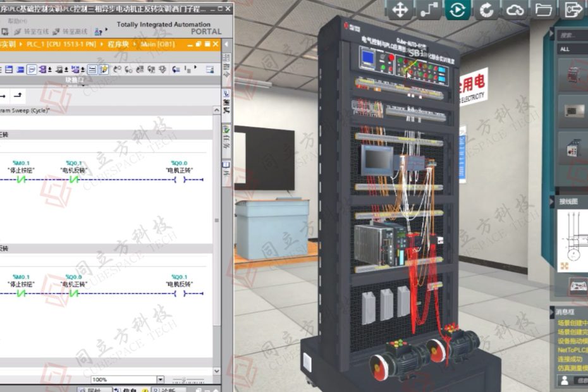Open the ALL category filter dropdown
The width and height of the screenshot is (588, 392).
[x=572, y=49]
